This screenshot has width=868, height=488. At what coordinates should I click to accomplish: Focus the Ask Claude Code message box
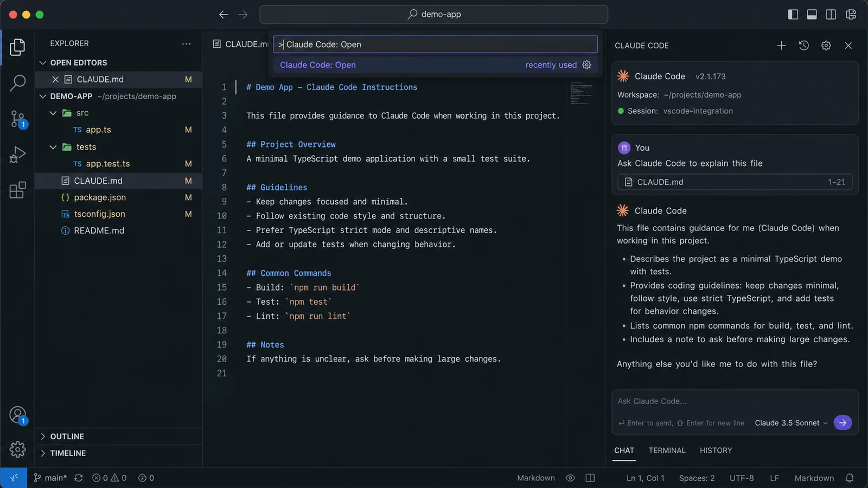tap(735, 401)
